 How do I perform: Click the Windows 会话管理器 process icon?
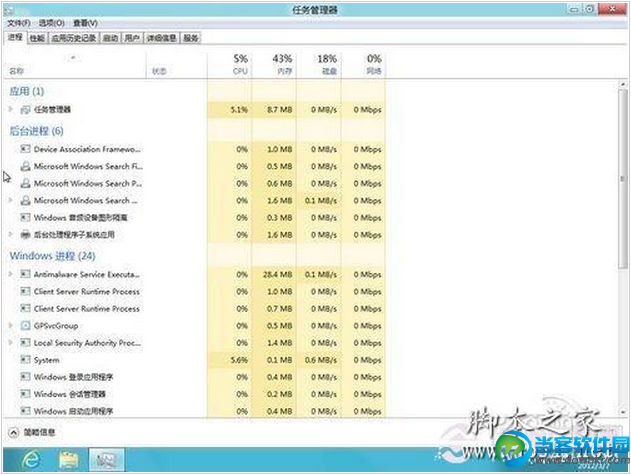click(x=25, y=394)
